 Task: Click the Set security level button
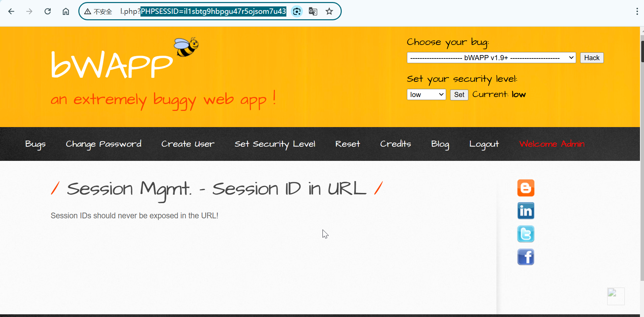pyautogui.click(x=459, y=95)
